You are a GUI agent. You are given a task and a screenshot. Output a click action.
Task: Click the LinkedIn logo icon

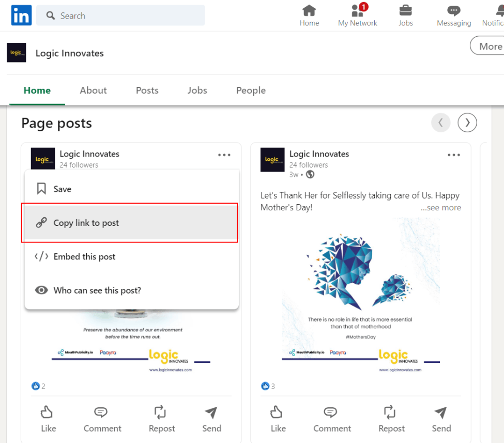[21, 15]
